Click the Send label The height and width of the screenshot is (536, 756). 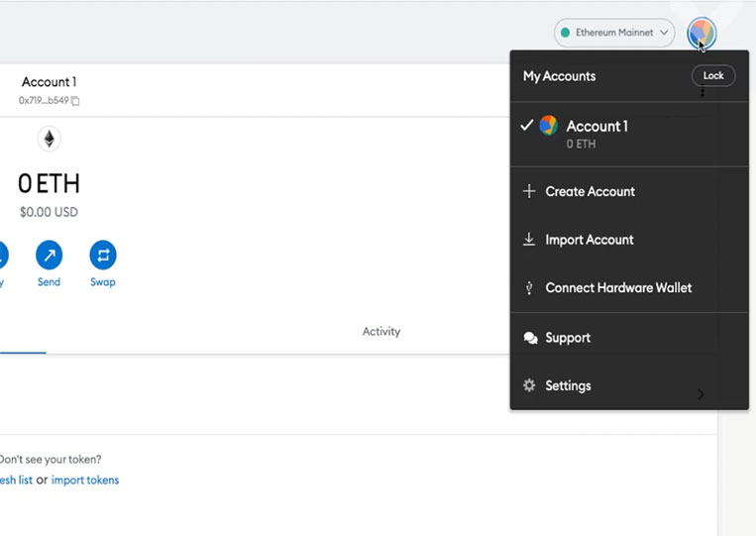point(50,282)
